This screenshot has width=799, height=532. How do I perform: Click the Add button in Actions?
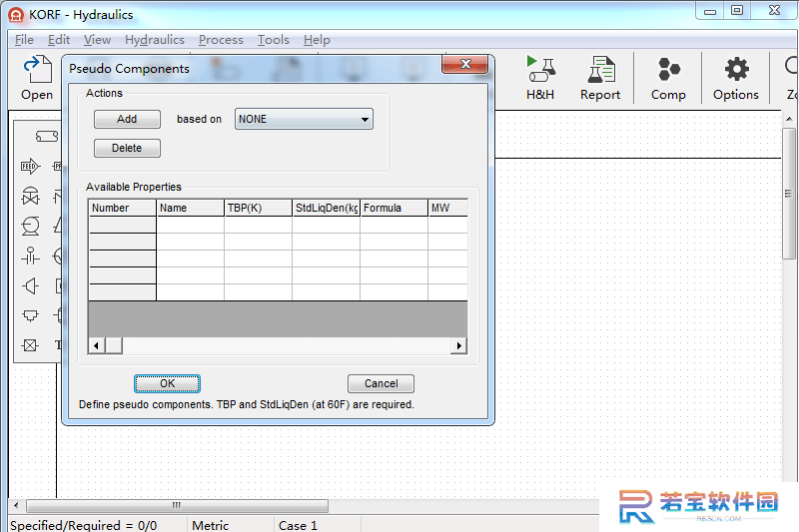127,119
